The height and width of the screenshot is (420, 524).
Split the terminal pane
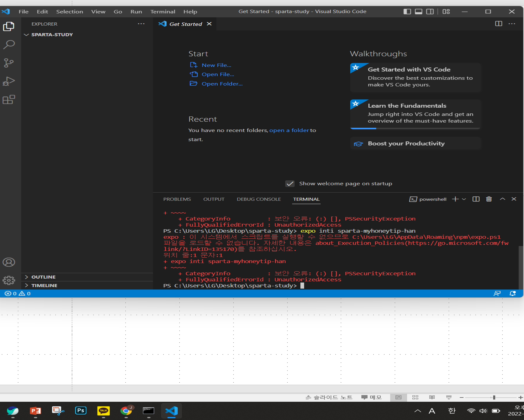(476, 199)
